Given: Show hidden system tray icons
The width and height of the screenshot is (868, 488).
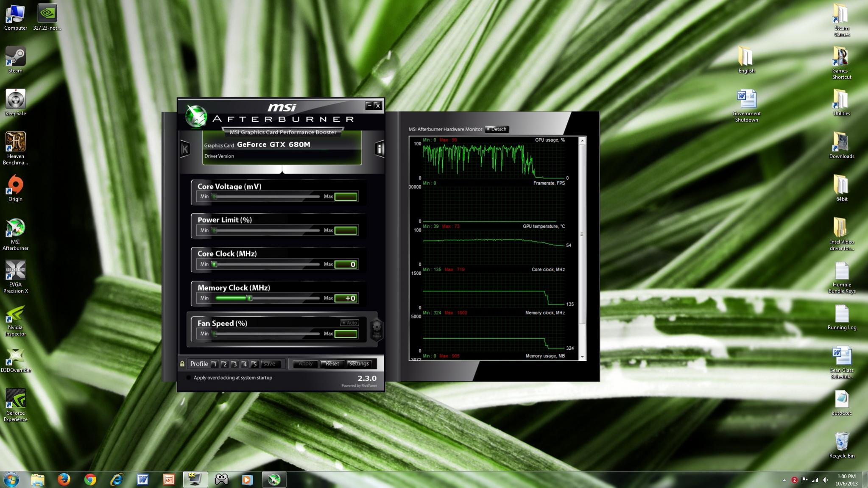Looking at the screenshot, I should coord(784,480).
